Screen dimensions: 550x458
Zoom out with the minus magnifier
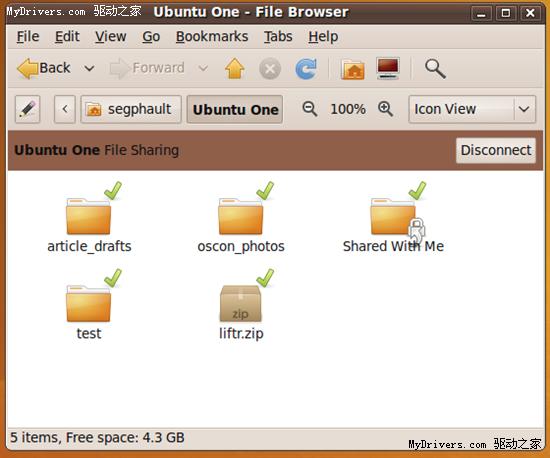click(x=310, y=109)
